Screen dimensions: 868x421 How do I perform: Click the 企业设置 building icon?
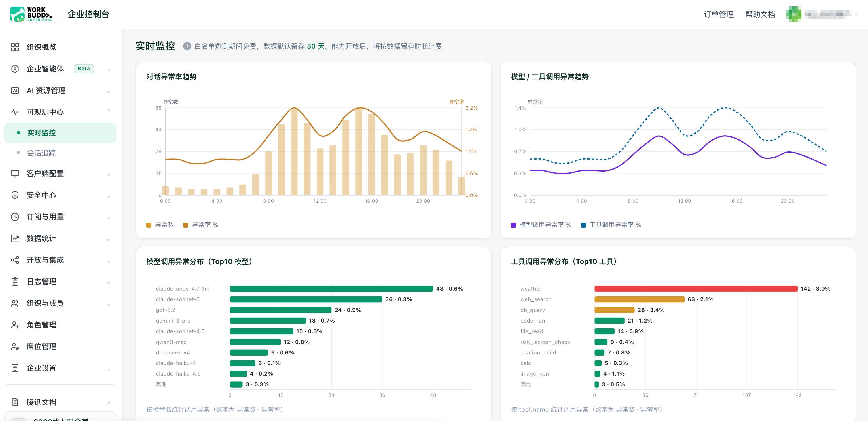tap(15, 368)
